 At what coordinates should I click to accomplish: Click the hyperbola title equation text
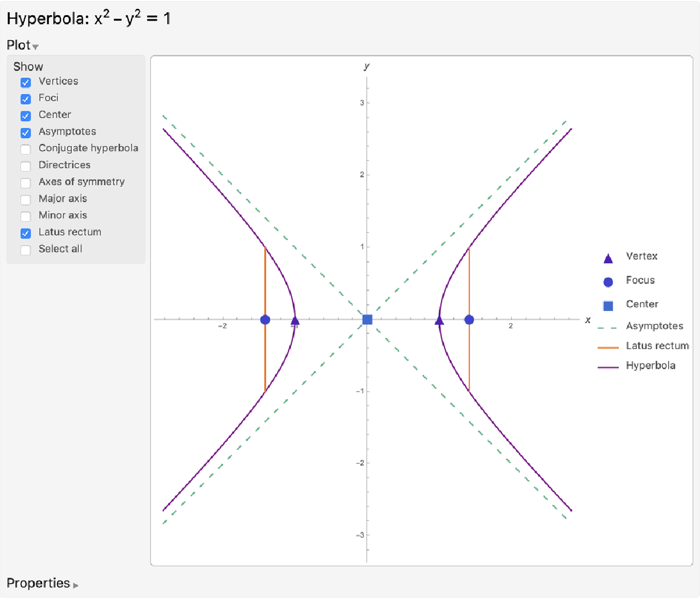(88, 19)
